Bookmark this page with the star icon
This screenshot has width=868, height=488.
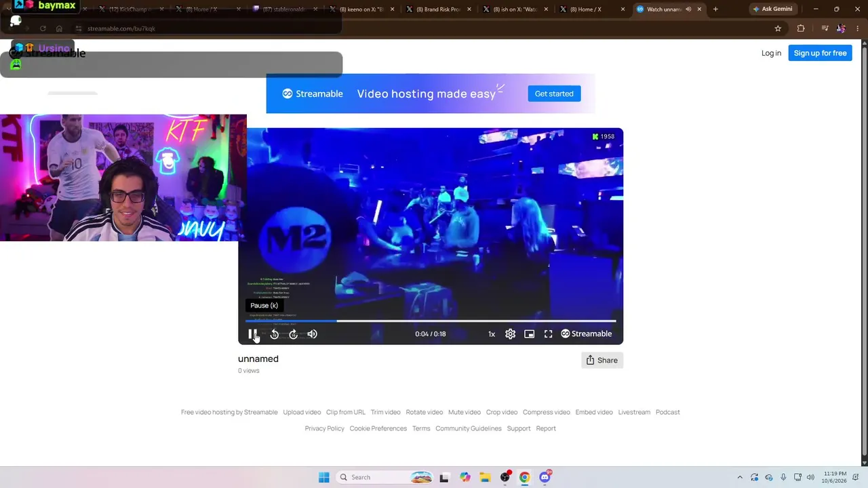click(778, 28)
